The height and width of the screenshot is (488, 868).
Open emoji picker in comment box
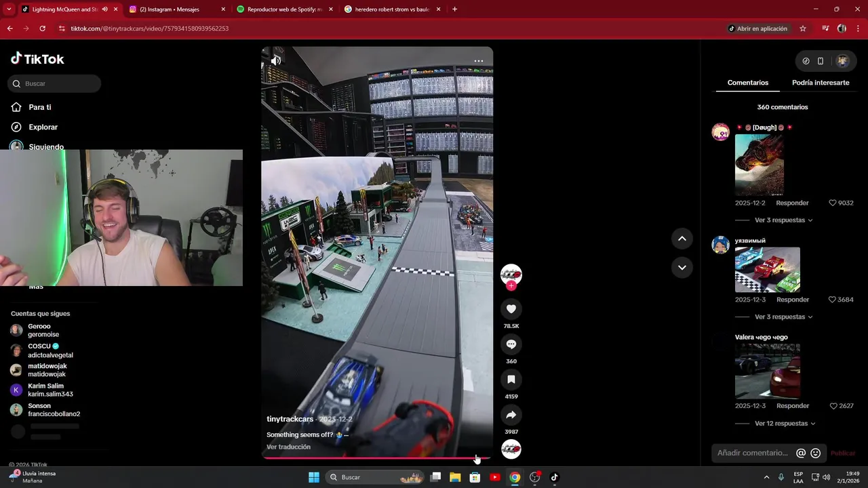[x=816, y=453]
